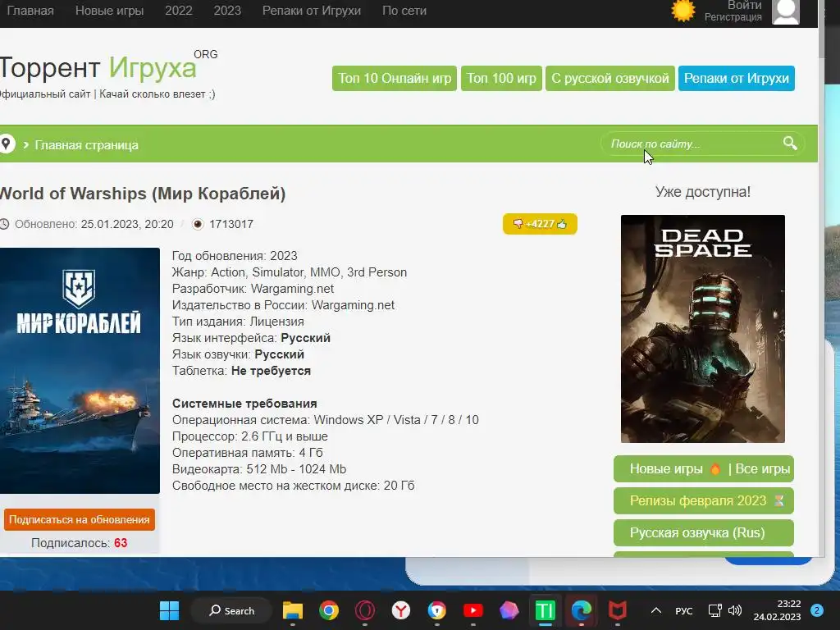Open File Explorer from taskbar

(x=293, y=610)
